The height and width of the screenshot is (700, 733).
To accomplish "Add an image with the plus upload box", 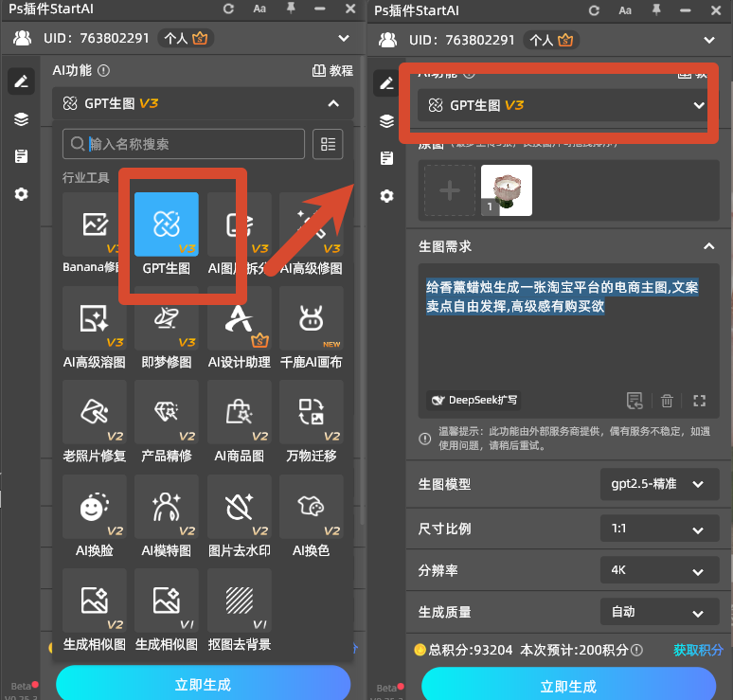I will pos(449,190).
